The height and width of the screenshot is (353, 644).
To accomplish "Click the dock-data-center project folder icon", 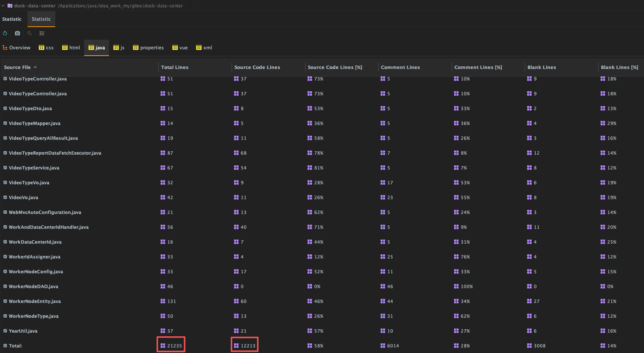I will point(10,6).
